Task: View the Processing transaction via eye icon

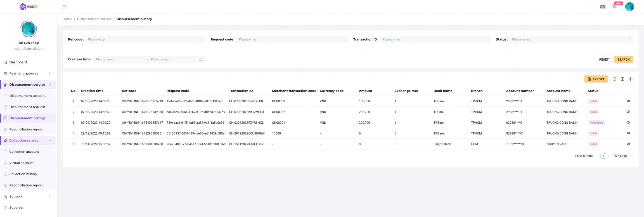Action: pyautogui.click(x=628, y=122)
